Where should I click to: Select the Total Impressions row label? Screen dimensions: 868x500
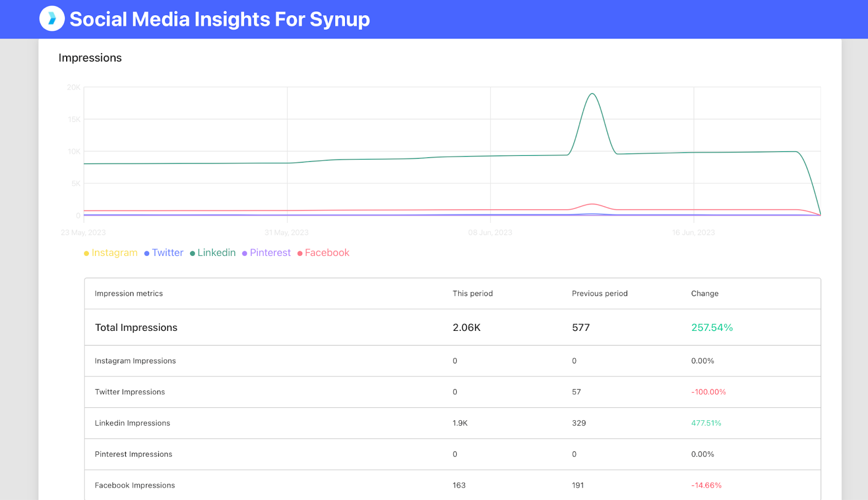point(136,328)
